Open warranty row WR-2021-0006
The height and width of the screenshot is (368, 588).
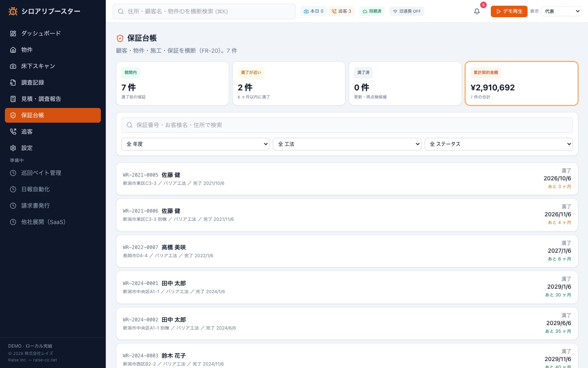click(347, 215)
